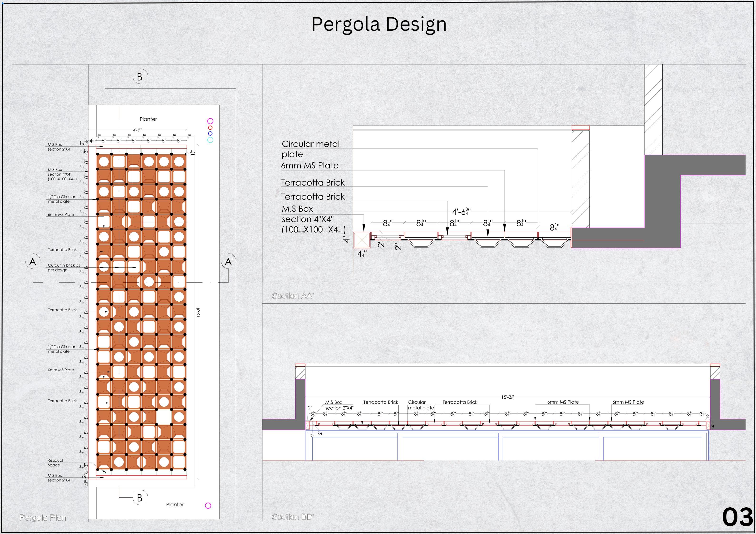The image size is (756, 534).
Task: Click the Section BB' caption
Action: [293, 517]
